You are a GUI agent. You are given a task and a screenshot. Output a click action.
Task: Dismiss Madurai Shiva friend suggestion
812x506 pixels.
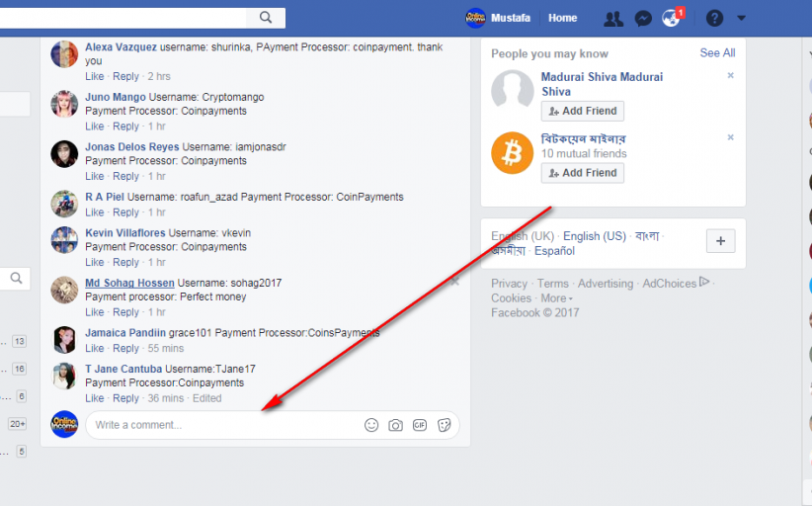(x=731, y=76)
